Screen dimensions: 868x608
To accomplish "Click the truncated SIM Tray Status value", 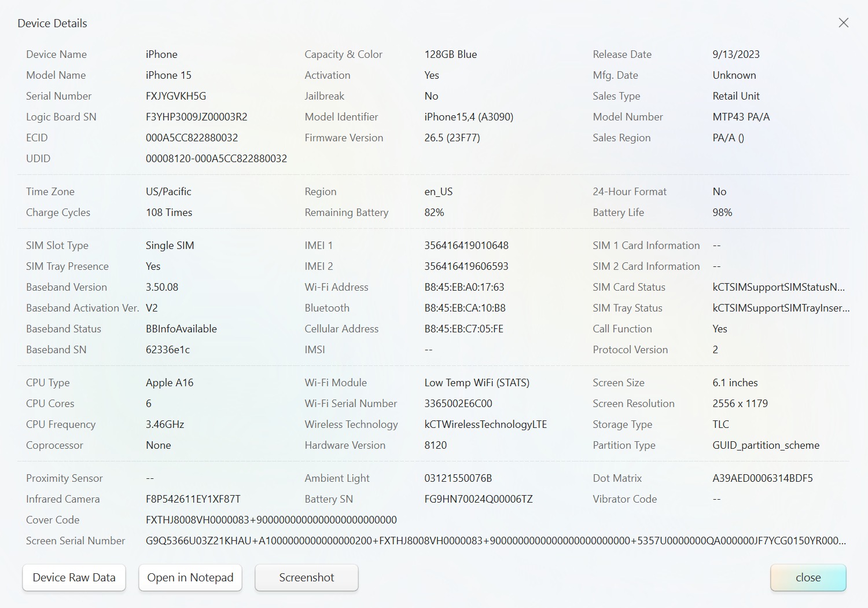I will click(781, 308).
